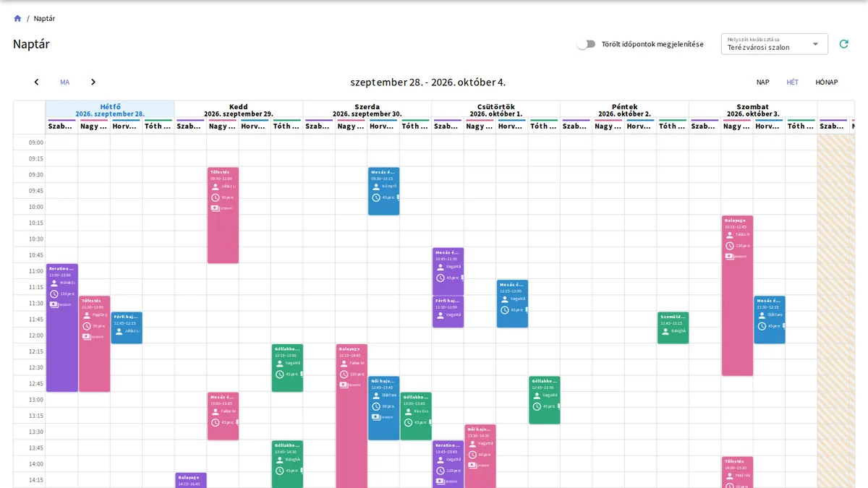
Task: Click the person icon in Tuesday's 09:30–11:00 Tőfestés
Action: [215, 186]
